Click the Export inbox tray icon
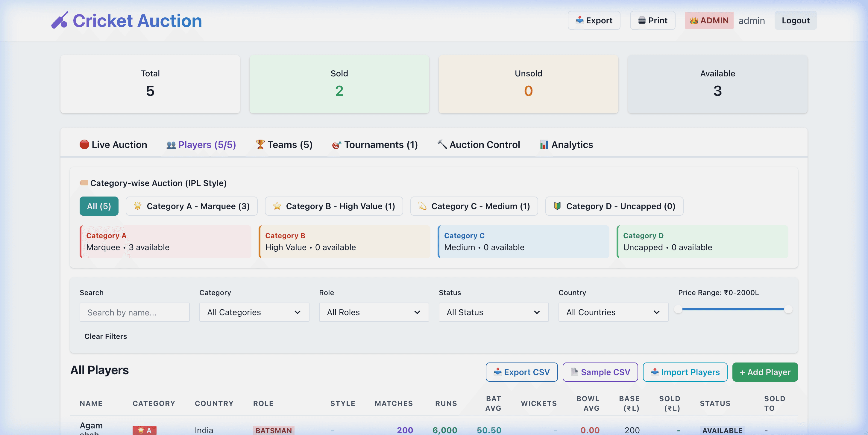The height and width of the screenshot is (435, 868). [x=579, y=20]
